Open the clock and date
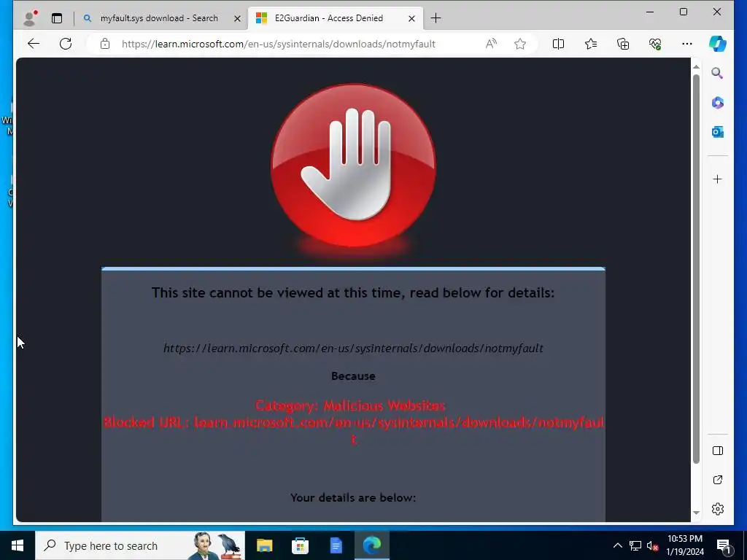Image resolution: width=747 pixels, height=560 pixels. (x=685, y=545)
